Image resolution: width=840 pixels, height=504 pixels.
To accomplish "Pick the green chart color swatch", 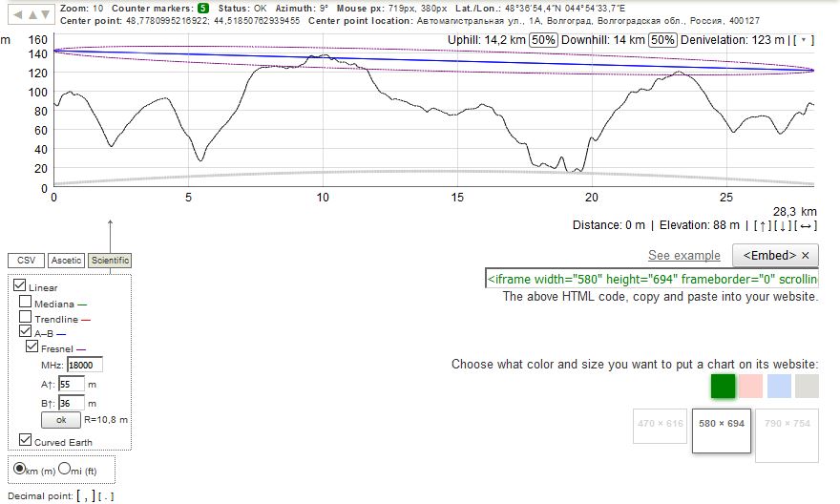I will point(723,386).
